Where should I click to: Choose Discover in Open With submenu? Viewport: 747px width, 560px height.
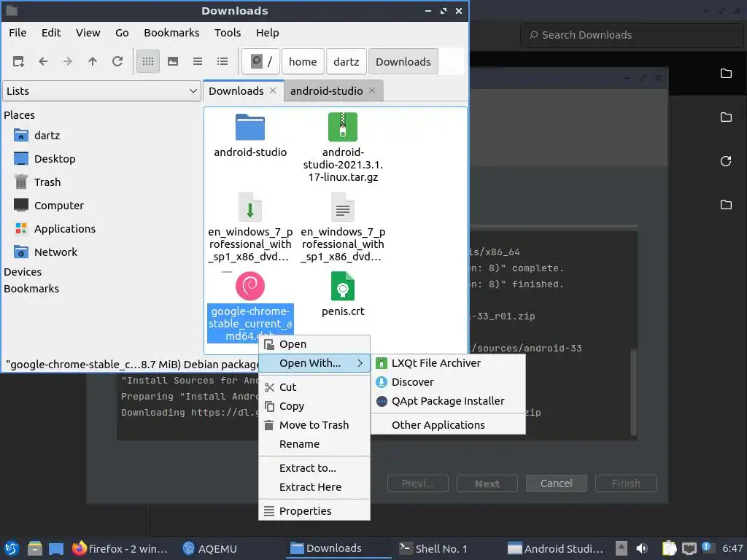(448, 382)
